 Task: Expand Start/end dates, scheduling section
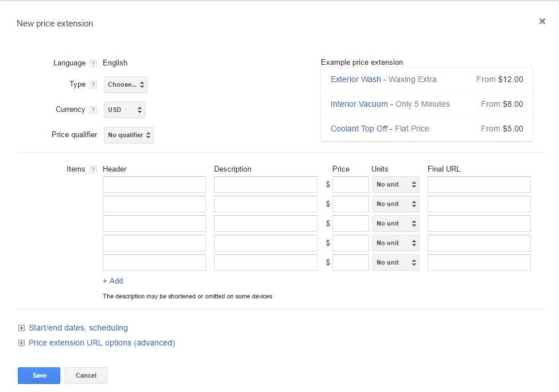tap(78, 328)
